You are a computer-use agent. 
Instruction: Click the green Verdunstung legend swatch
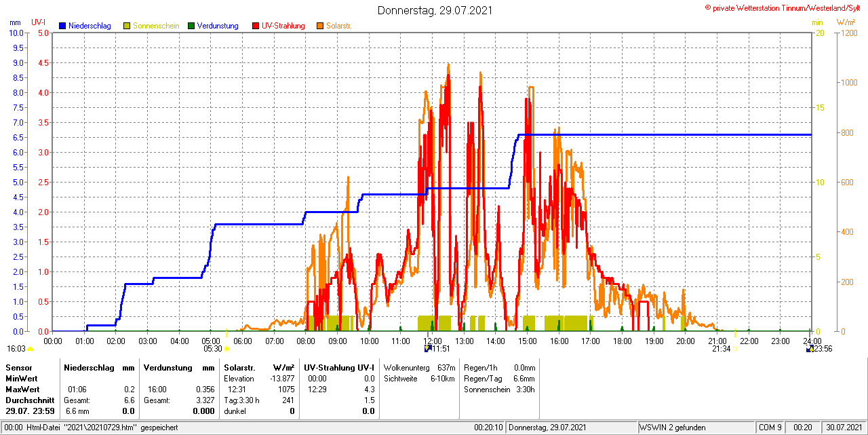tap(191, 26)
